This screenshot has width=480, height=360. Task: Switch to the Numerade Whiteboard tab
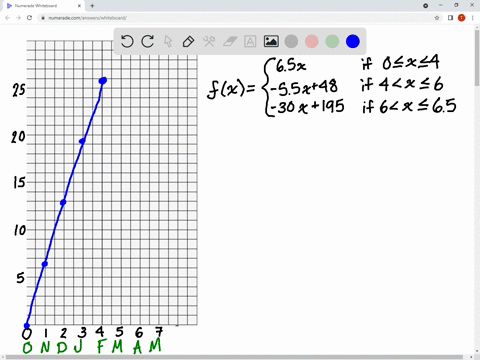click(x=43, y=6)
